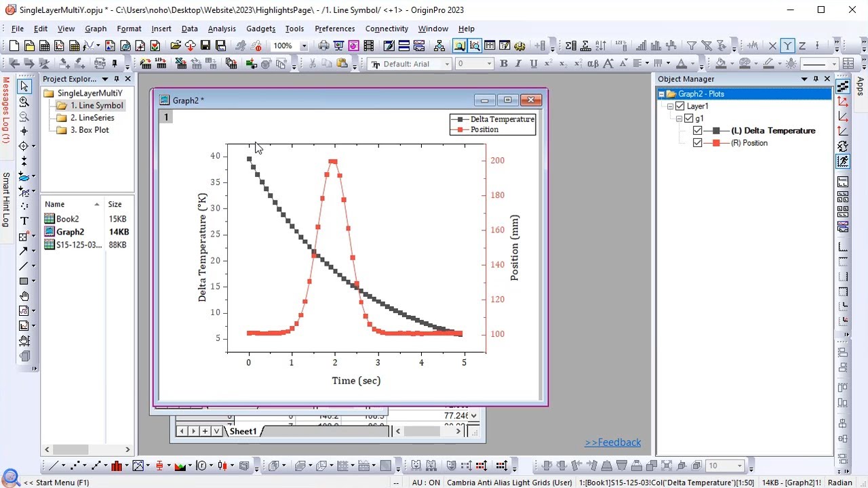This screenshot has height=488, width=868.
Task: Toggle visibility of Delta Temperature plot
Action: (x=697, y=131)
